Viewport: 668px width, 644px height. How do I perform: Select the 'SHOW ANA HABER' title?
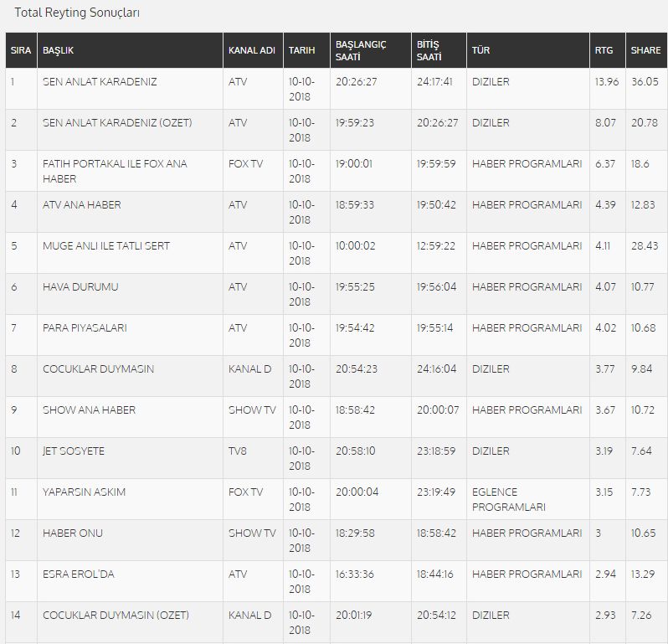(89, 410)
